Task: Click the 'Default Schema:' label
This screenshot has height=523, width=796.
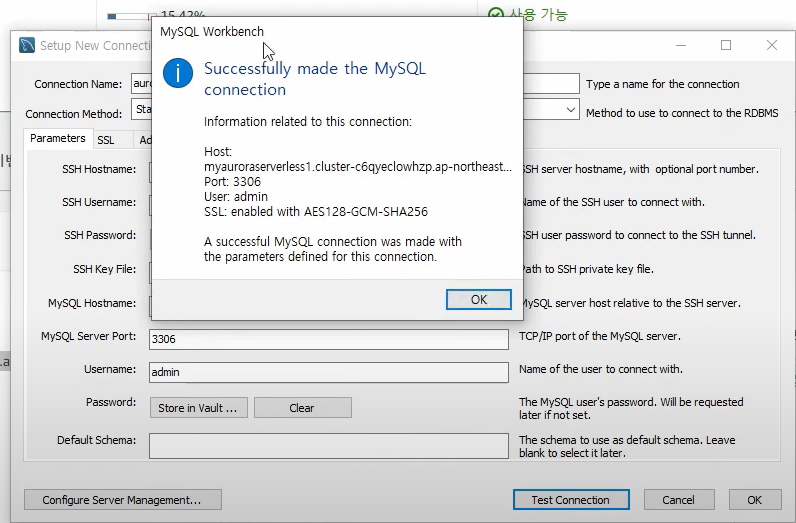Action: click(96, 440)
